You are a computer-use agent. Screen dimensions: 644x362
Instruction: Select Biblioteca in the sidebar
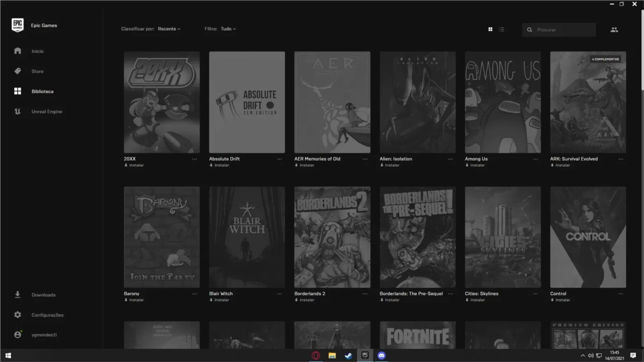43,92
